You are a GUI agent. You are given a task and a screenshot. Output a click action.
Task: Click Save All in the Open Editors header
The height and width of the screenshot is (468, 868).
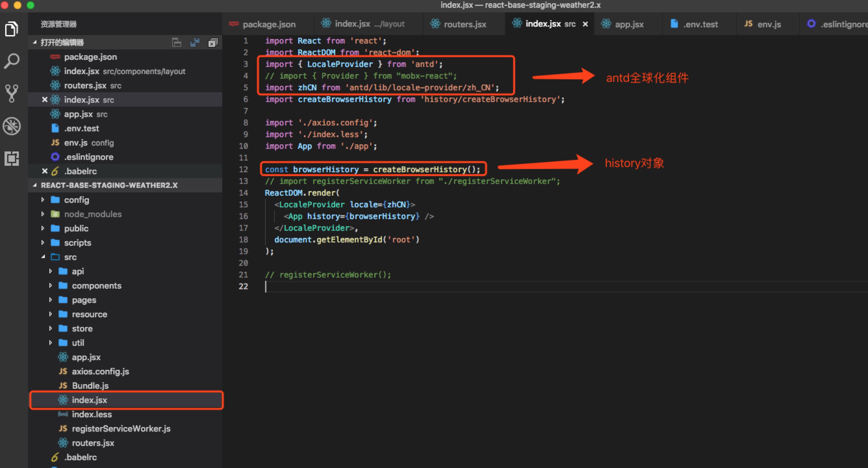(195, 42)
